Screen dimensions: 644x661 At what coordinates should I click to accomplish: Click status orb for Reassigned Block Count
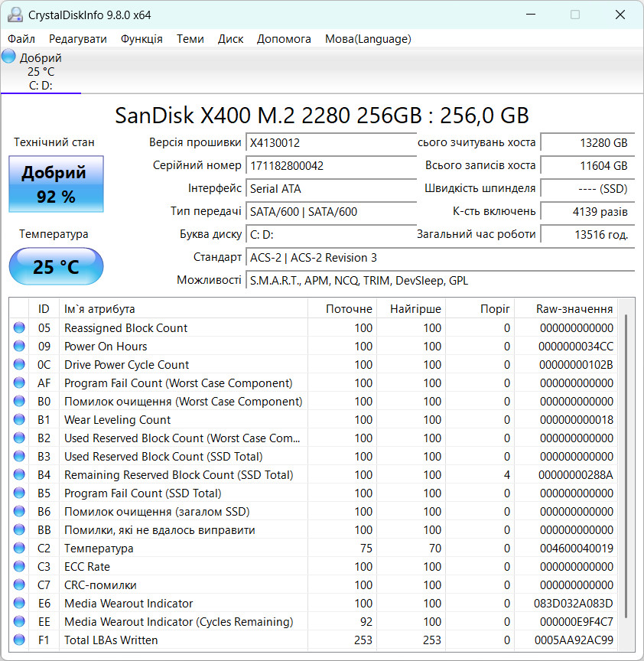[x=19, y=327]
